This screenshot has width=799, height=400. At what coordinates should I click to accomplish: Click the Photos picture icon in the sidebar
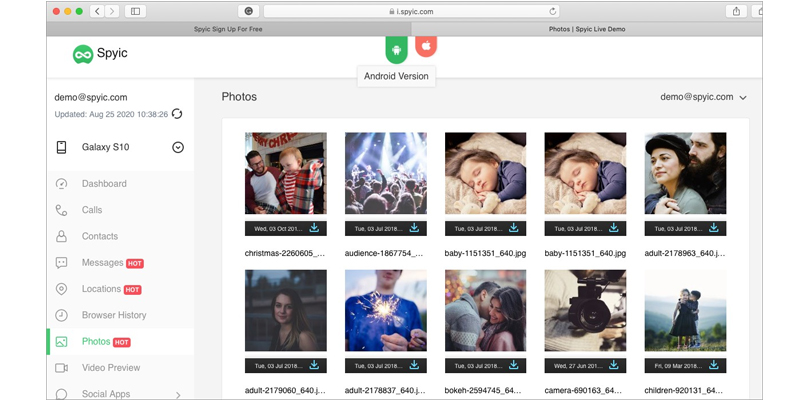click(61, 341)
